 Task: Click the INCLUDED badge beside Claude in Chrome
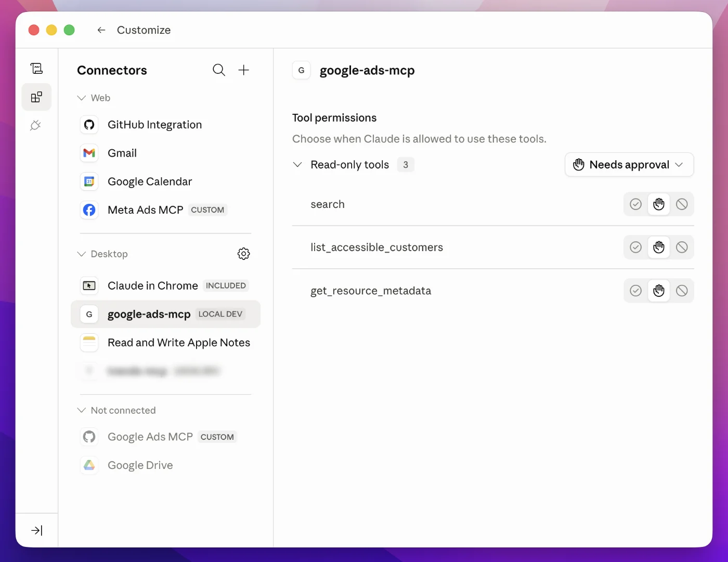click(x=226, y=285)
